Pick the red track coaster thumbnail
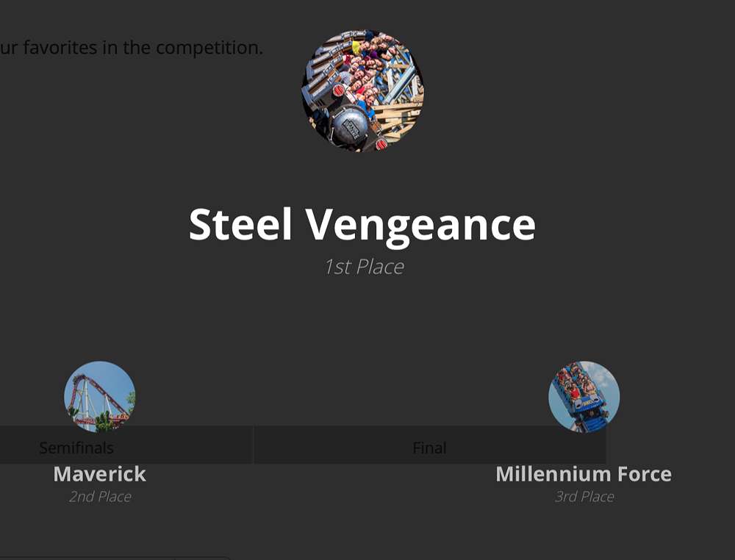The height and width of the screenshot is (560, 735). (100, 396)
